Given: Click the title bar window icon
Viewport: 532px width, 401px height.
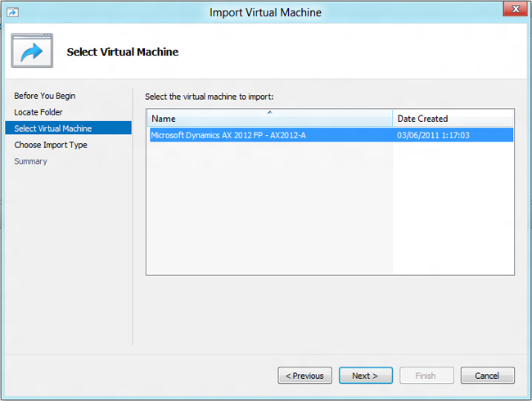Looking at the screenshot, I should tap(12, 12).
